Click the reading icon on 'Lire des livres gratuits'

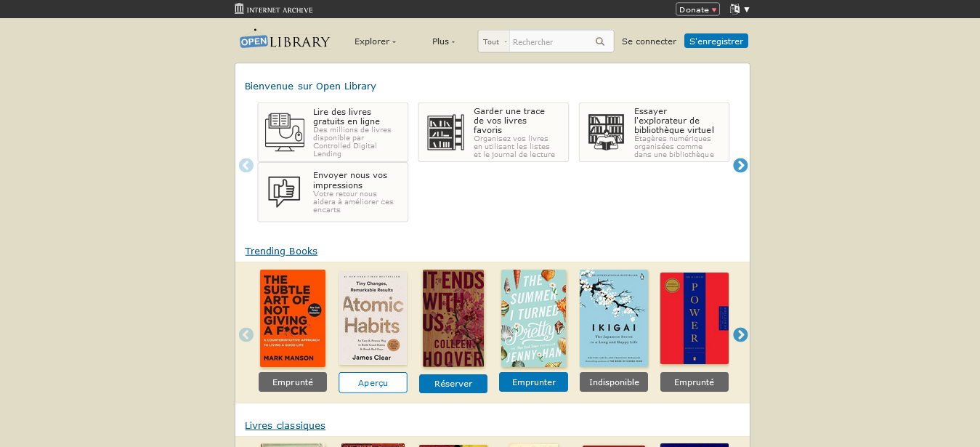[284, 132]
